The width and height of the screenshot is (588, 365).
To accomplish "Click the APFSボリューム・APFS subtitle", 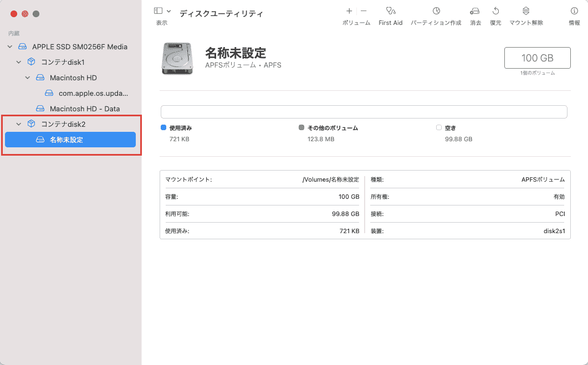I will (243, 65).
